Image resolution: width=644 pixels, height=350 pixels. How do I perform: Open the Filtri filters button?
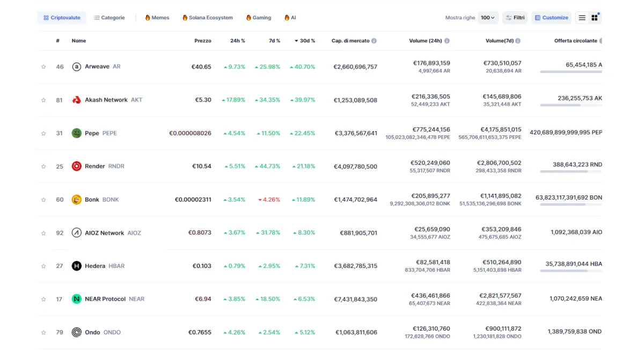(515, 18)
